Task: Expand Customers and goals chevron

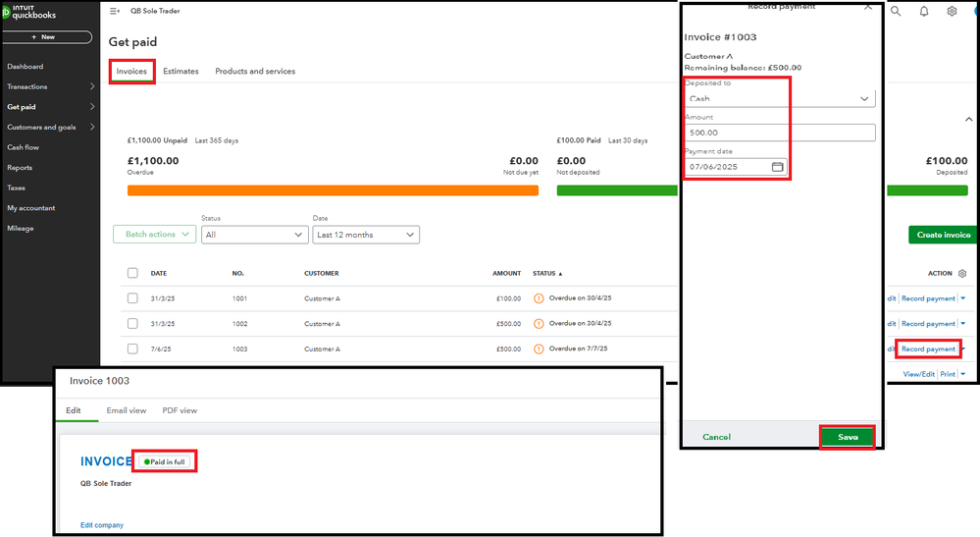Action: tap(92, 127)
